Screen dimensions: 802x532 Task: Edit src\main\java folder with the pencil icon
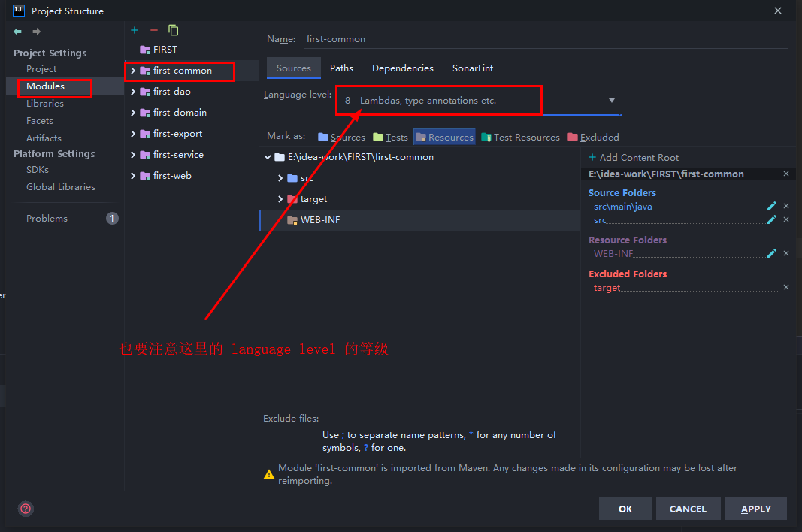[x=773, y=206]
